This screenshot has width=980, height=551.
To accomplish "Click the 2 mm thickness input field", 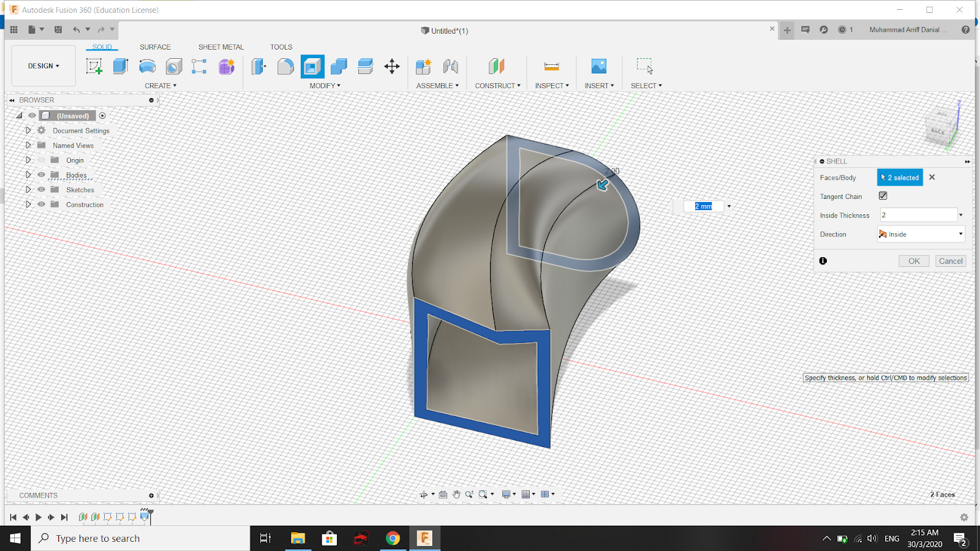I will pyautogui.click(x=703, y=206).
